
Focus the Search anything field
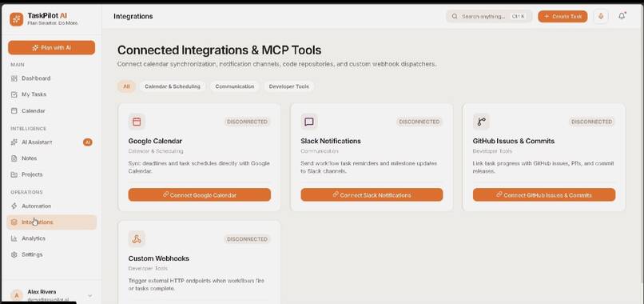pos(489,17)
